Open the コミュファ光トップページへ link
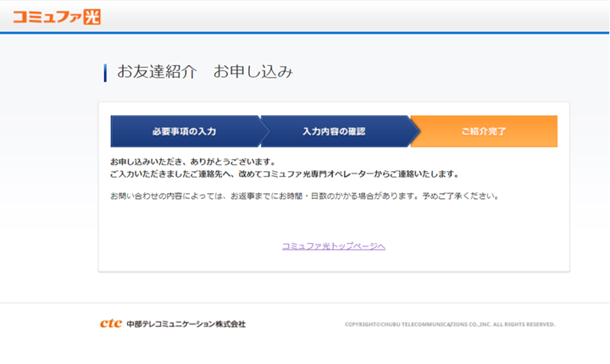Image resolution: width=610 pixels, height=364 pixels. 334,246
